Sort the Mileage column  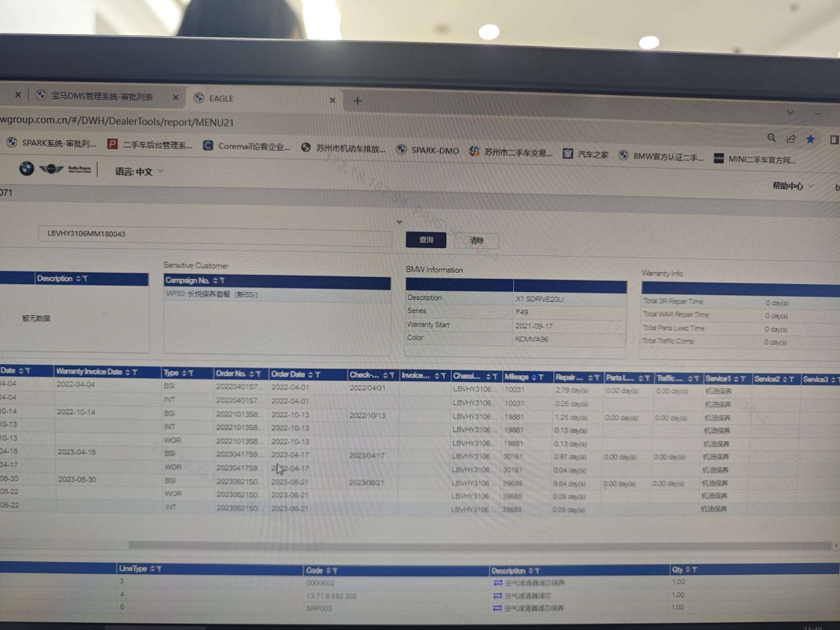click(x=534, y=377)
